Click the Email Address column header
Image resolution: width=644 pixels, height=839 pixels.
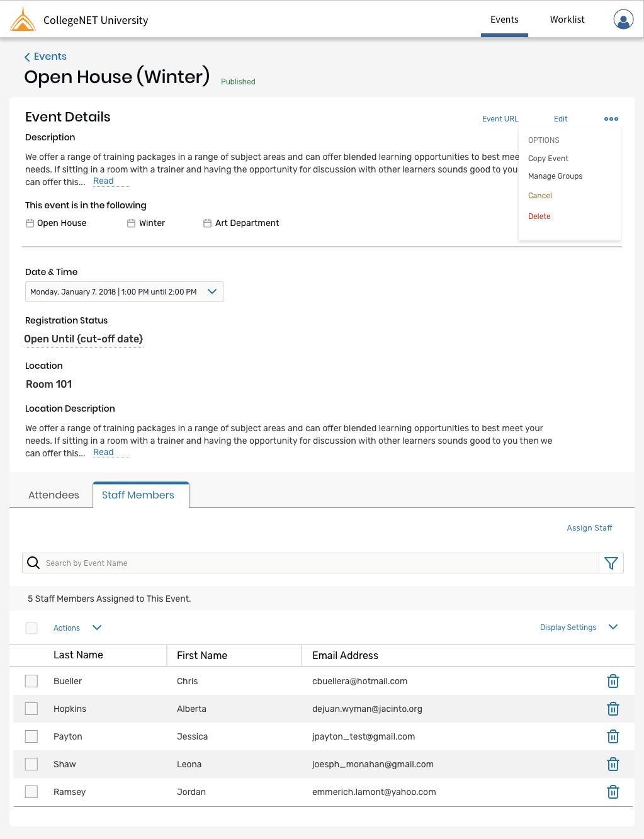(345, 656)
